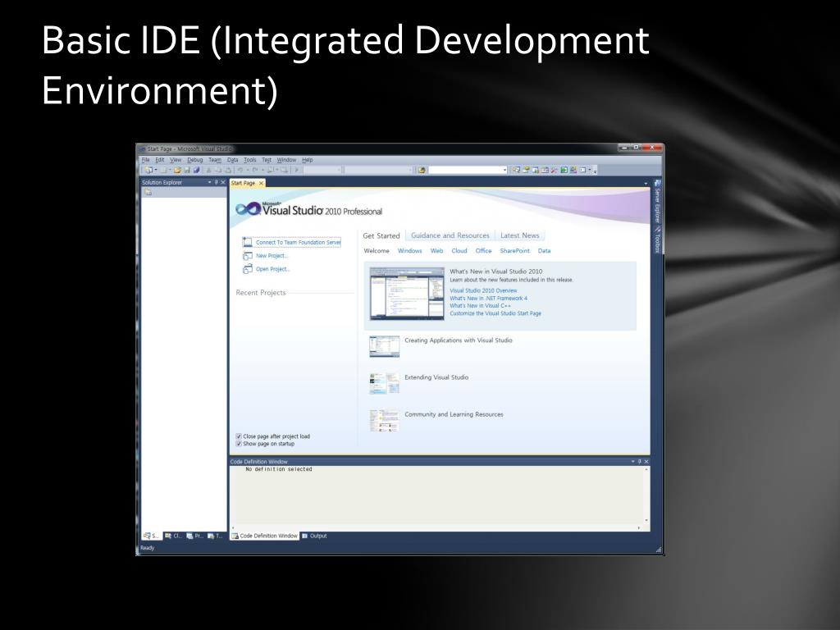
Task: Select the SharePoint sub-tab
Action: (515, 251)
